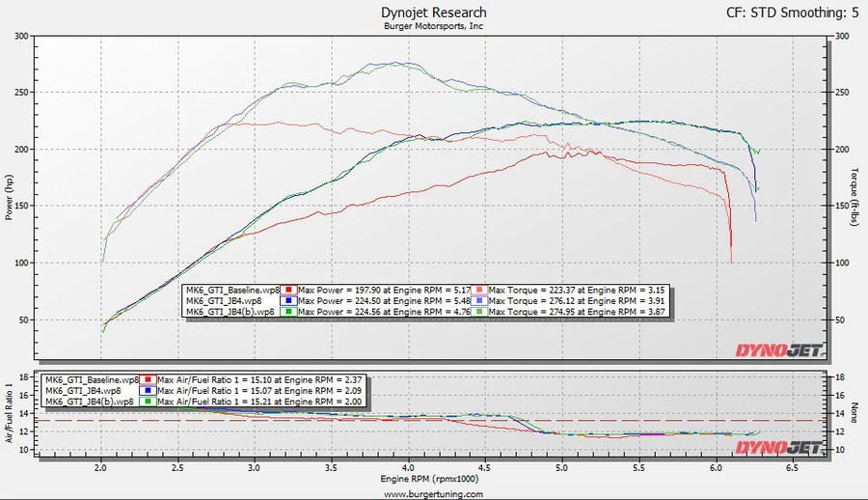Click 'Max Torque = 274.95 at Engine RPM = 3.87'

click(577, 312)
